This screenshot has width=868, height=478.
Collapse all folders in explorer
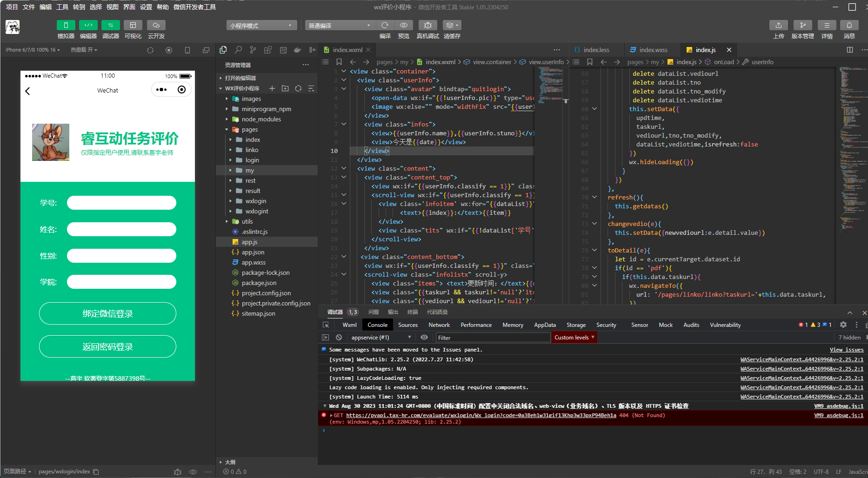pyautogui.click(x=311, y=88)
